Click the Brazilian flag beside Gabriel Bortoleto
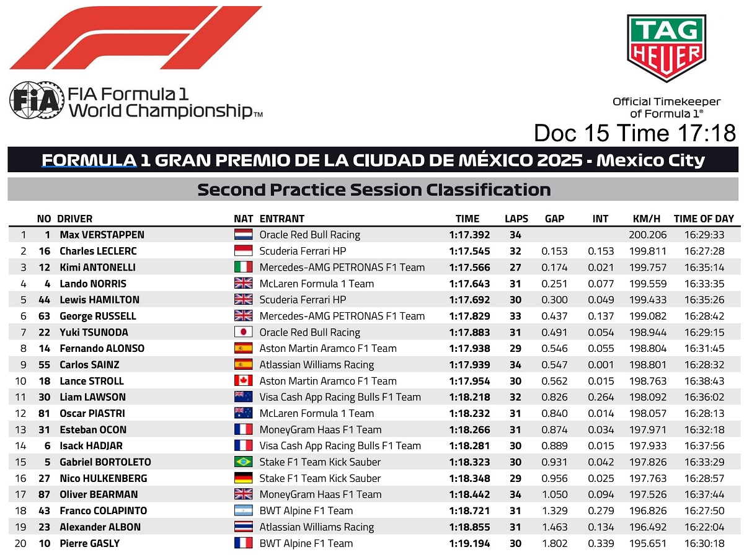744x560 pixels. (x=244, y=462)
